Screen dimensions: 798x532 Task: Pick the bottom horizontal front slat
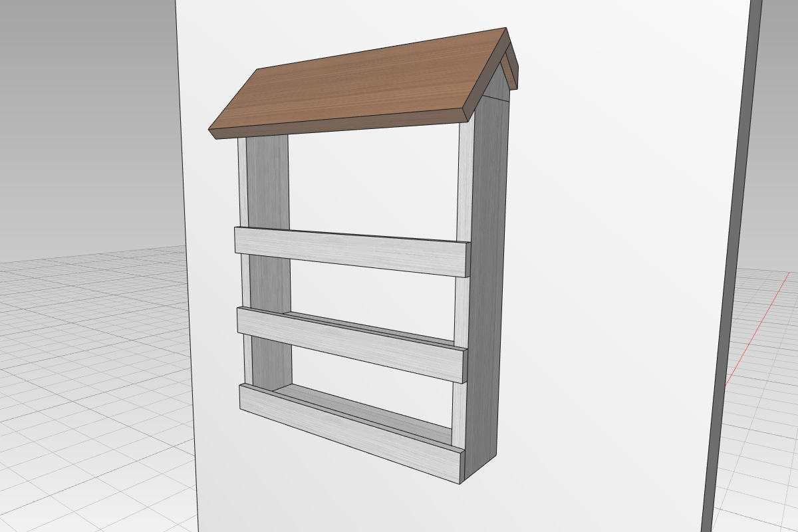coord(352,432)
